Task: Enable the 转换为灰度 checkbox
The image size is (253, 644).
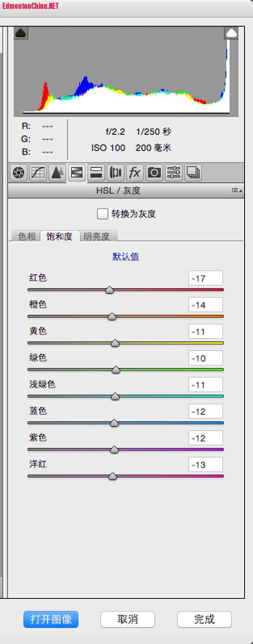Action: 102,214
